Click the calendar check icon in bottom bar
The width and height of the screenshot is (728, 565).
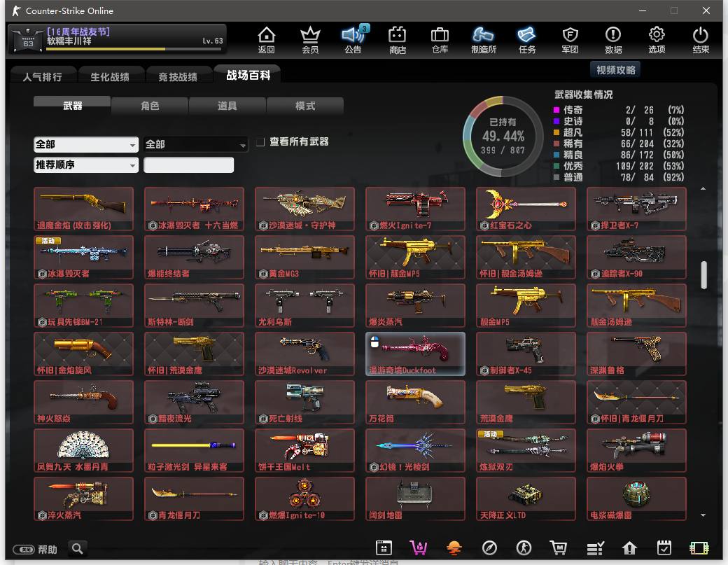(664, 548)
